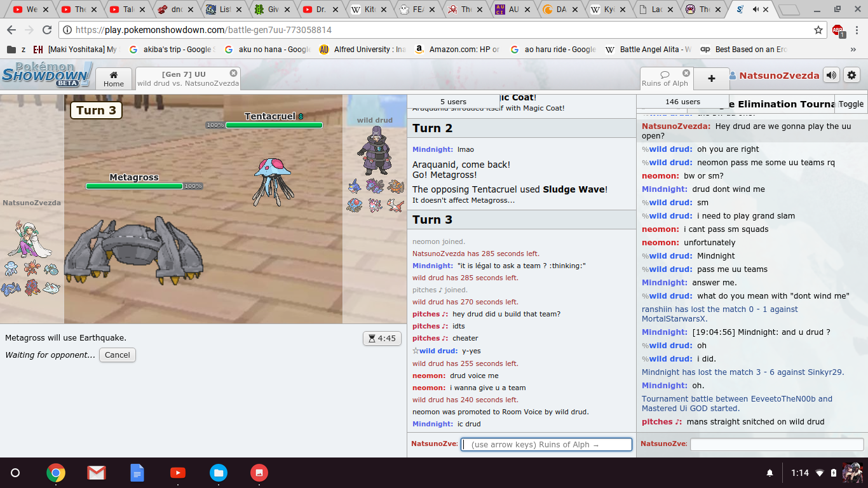This screenshot has height=488, width=868.
Task: Open the Adblock Plus extension icon
Action: pos(838,30)
